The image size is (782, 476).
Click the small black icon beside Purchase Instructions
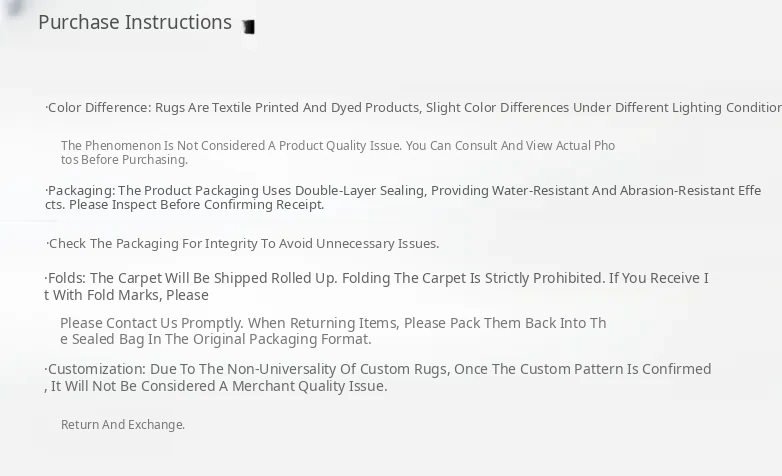249,27
